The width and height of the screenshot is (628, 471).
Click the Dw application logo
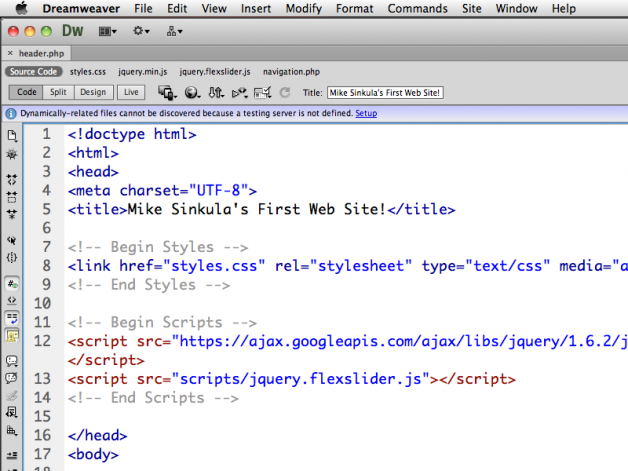[x=72, y=31]
